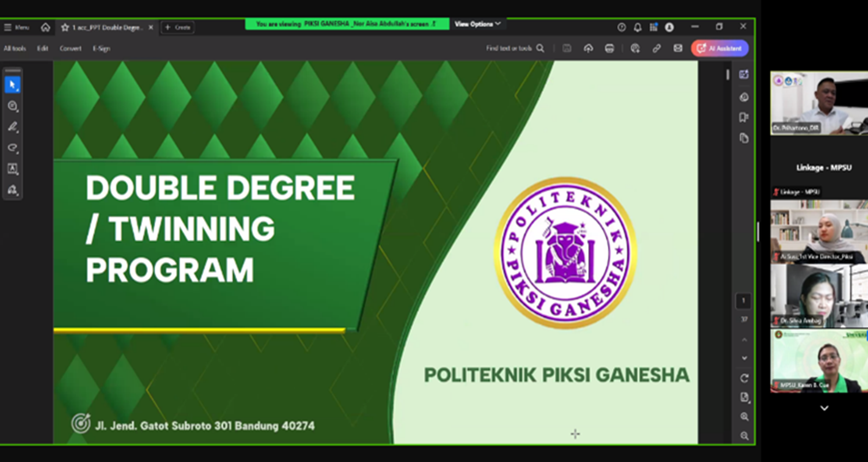Viewport: 868px width, 462px height.
Task: Click the save disk icon
Action: 567,48
